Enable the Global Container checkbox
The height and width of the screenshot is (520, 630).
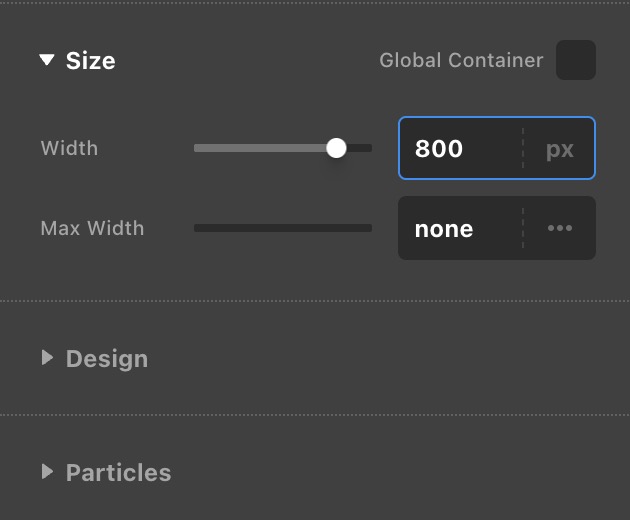[576, 60]
